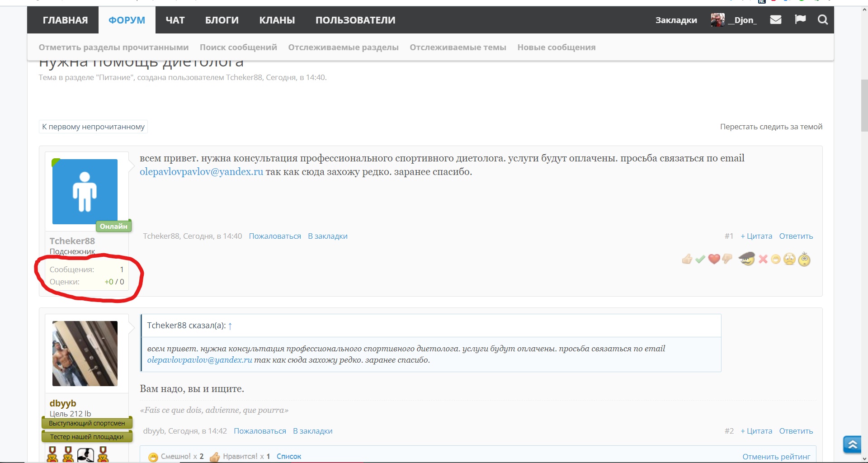
Task: Open 'Поиск сообщений' sub-navigation link
Action: pos(238,47)
